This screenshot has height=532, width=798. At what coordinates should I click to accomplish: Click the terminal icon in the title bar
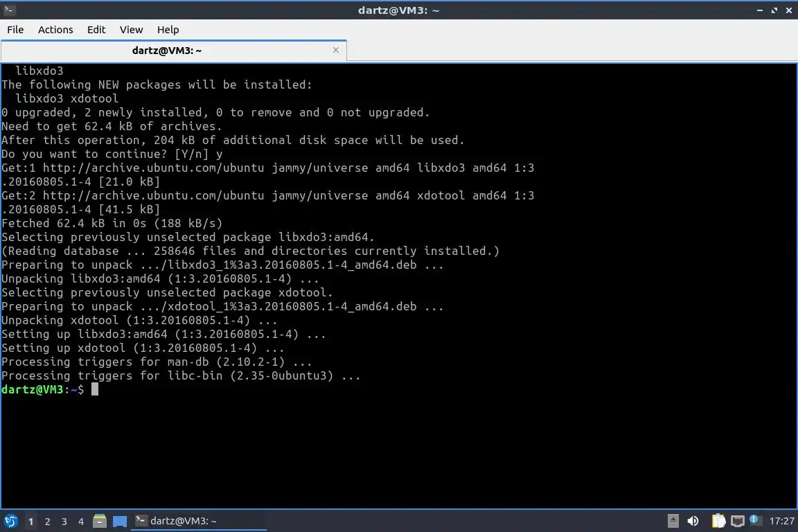tap(8, 10)
